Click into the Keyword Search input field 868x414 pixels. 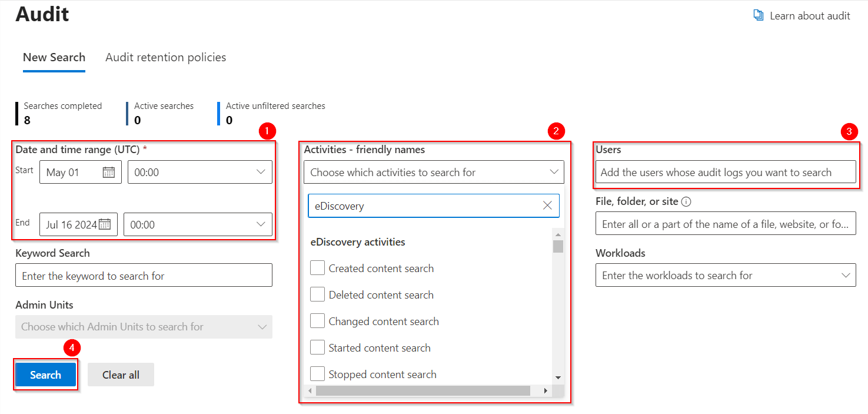[x=144, y=276]
